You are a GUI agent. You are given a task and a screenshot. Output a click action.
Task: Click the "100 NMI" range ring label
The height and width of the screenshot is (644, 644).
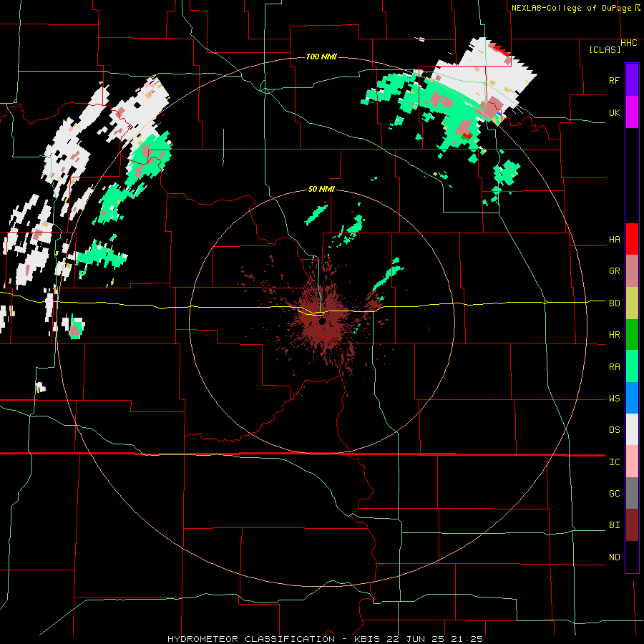[321, 57]
